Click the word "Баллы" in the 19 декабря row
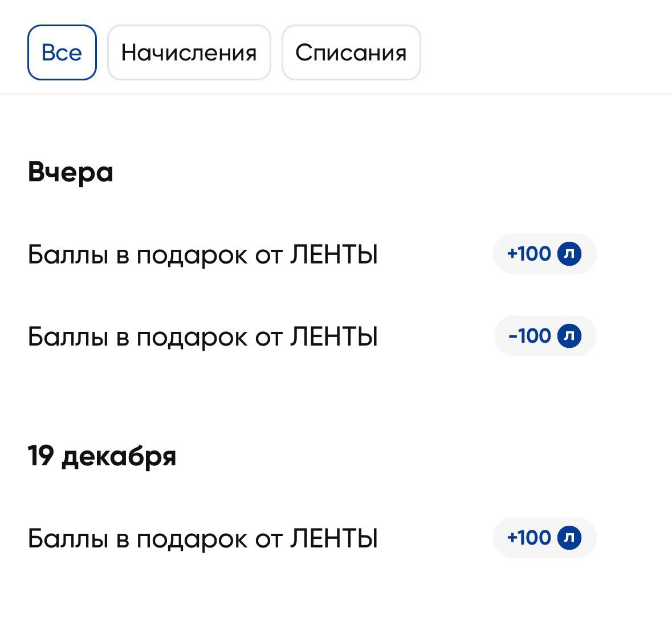The height and width of the screenshot is (621, 672). tap(68, 539)
